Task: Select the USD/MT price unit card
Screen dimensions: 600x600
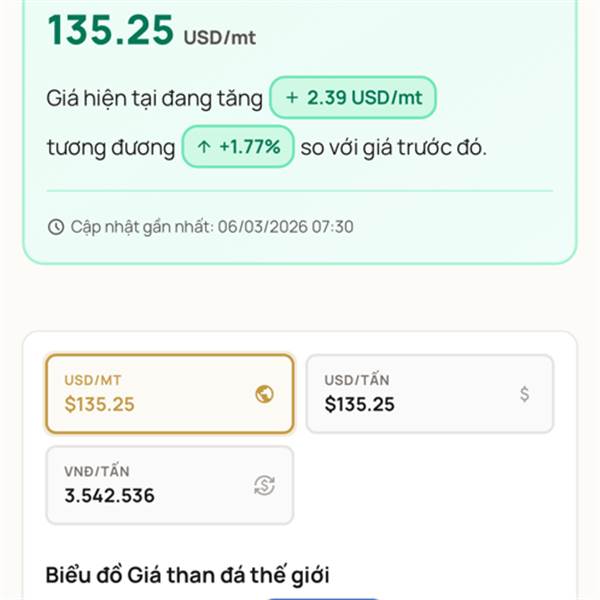Action: (x=169, y=394)
